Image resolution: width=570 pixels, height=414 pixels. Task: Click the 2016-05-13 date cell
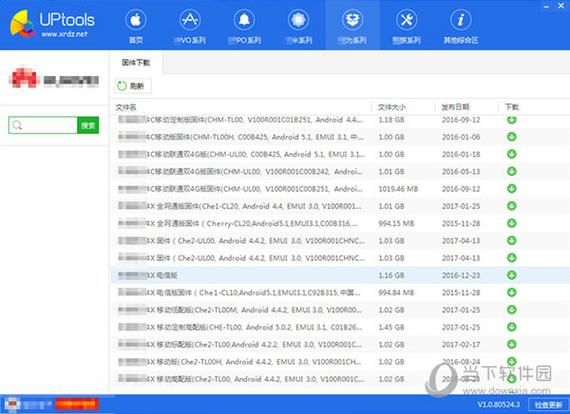[461, 171]
